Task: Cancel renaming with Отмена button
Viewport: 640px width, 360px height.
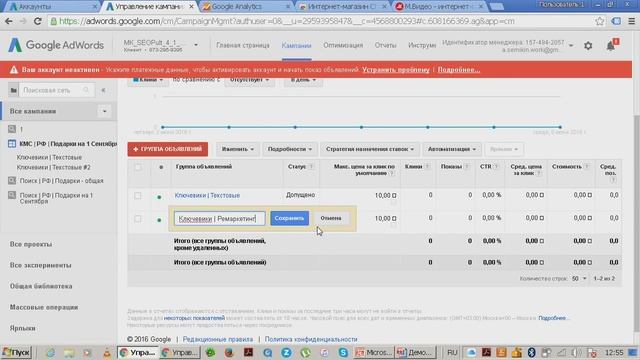Action: tap(331, 218)
